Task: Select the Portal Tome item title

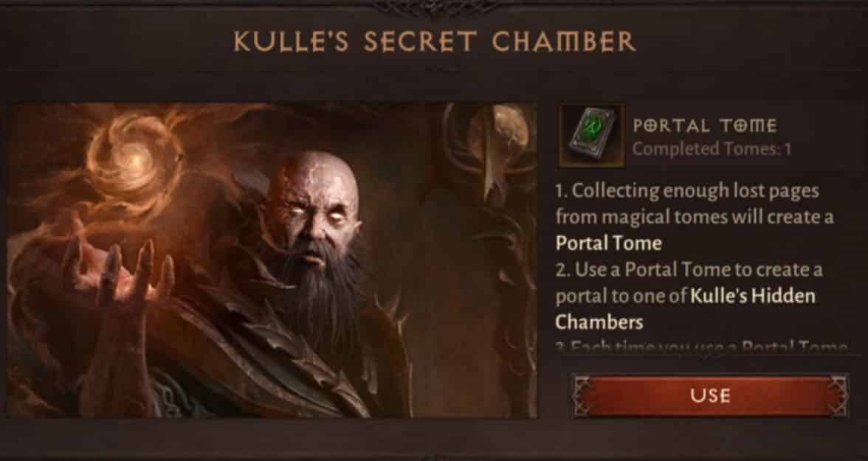Action: click(704, 125)
